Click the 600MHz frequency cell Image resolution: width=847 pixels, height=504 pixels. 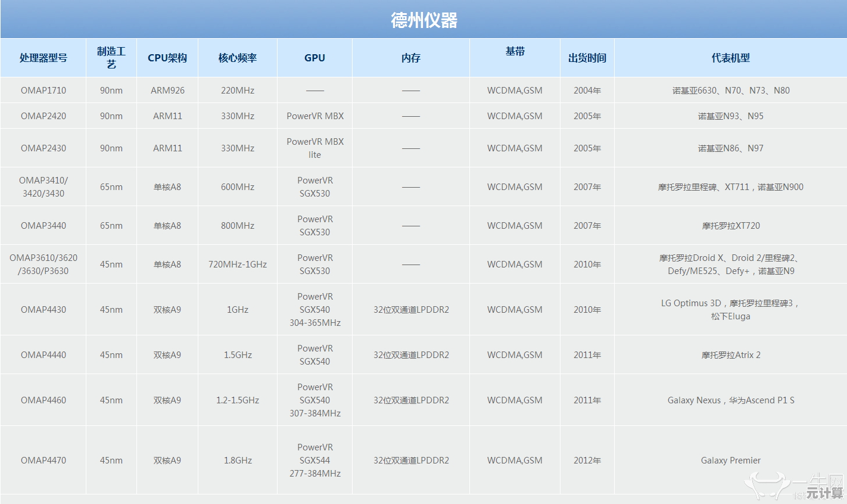[238, 187]
